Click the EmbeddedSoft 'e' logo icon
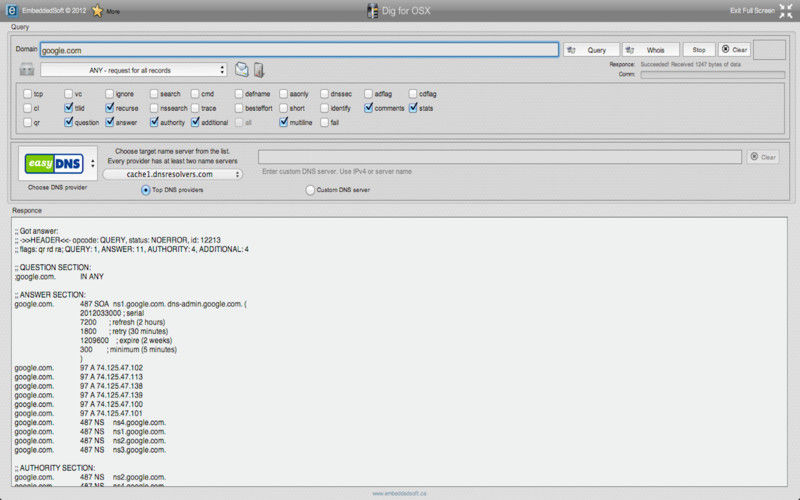 point(11,10)
